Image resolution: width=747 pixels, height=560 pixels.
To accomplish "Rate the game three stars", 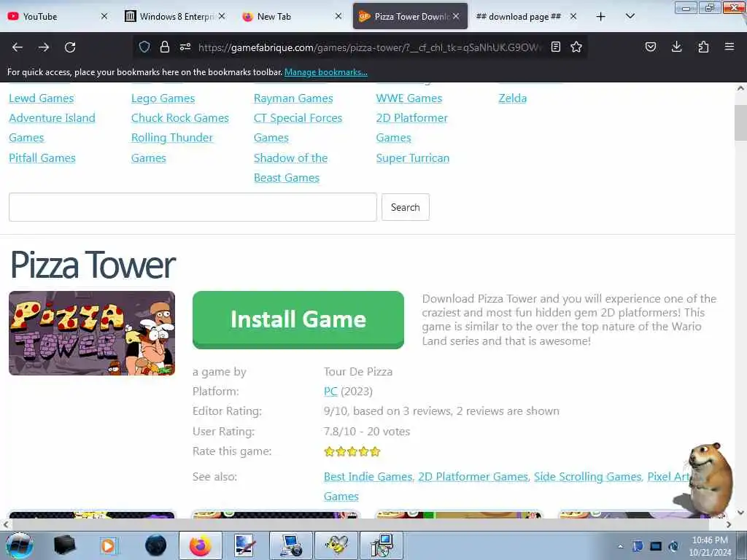I will (x=352, y=451).
